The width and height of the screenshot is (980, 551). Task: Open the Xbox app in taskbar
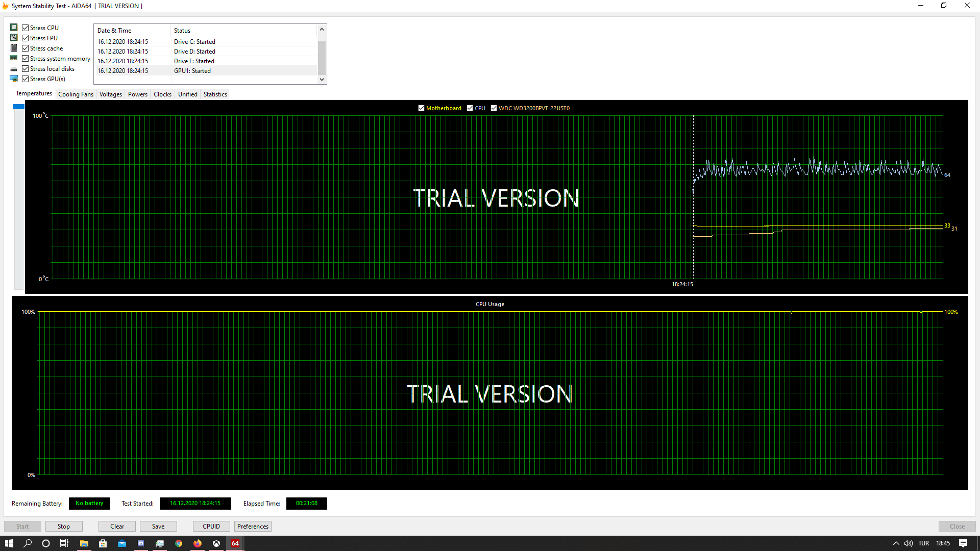click(216, 543)
